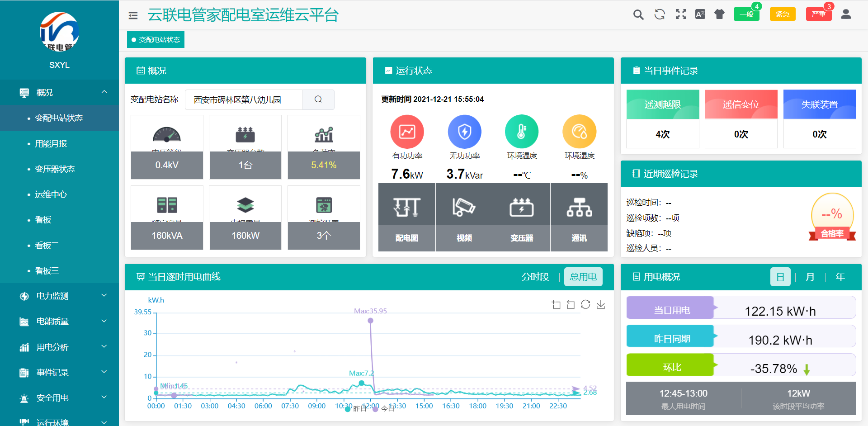Switch 用电概况 to 月 view
Viewport: 868px width, 426px height.
pyautogui.click(x=810, y=277)
